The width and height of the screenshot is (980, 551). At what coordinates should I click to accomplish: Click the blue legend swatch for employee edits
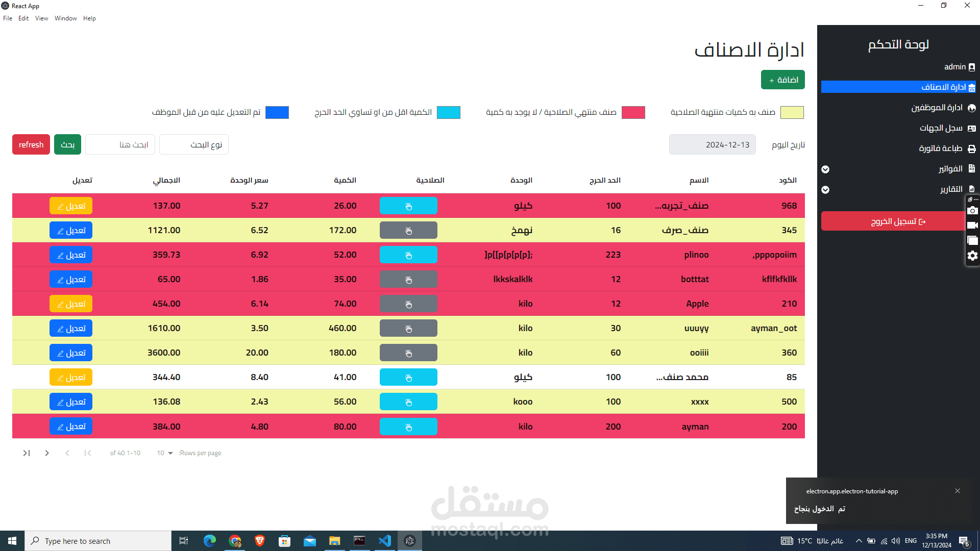277,112
